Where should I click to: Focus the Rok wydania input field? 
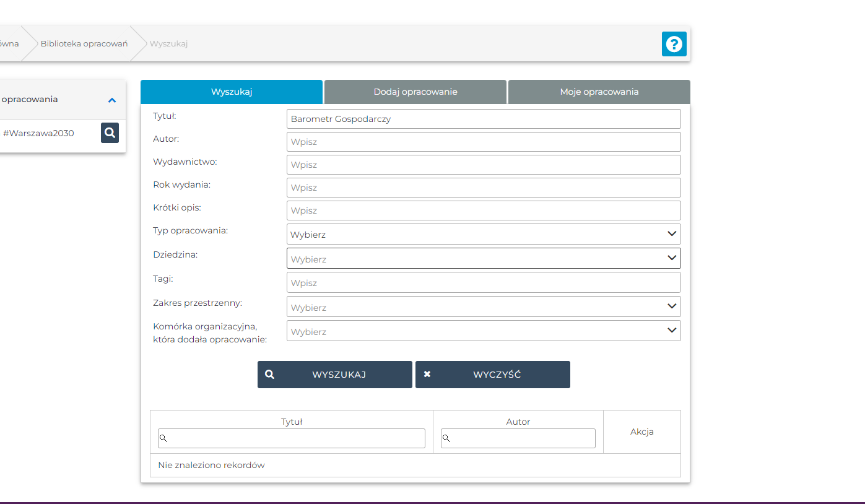(483, 188)
